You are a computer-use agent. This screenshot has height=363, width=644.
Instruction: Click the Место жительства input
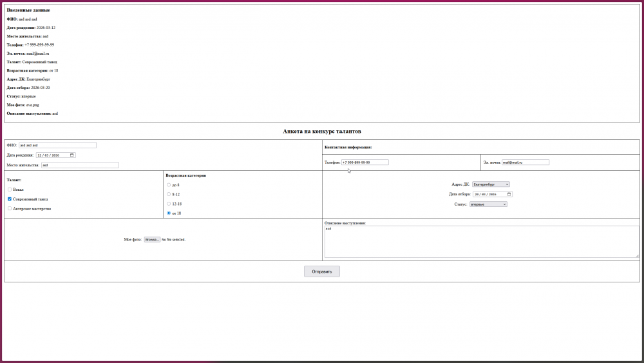[x=80, y=165]
